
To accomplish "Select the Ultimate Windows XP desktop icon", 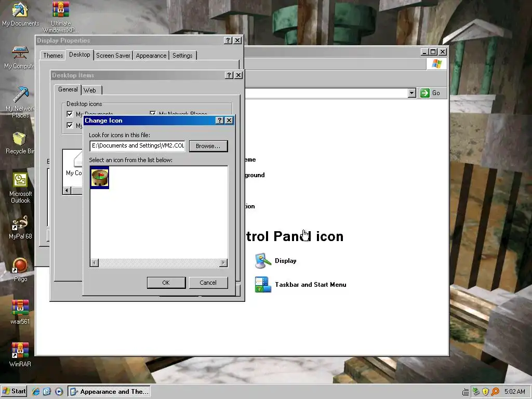I will point(61,17).
